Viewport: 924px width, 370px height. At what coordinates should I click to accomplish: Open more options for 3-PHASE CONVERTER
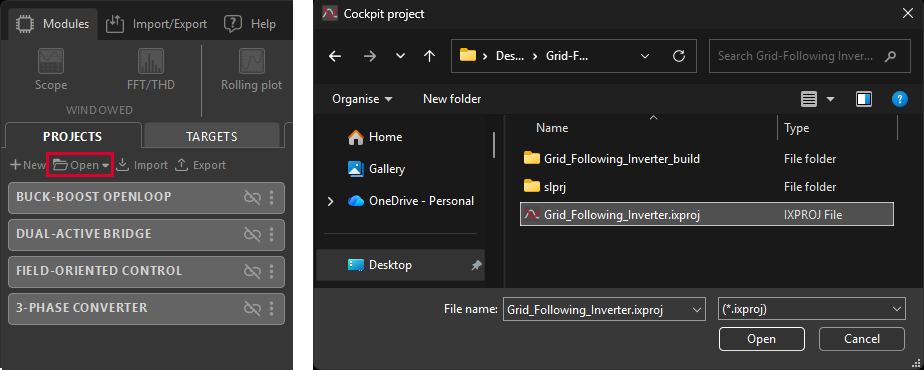click(x=272, y=309)
